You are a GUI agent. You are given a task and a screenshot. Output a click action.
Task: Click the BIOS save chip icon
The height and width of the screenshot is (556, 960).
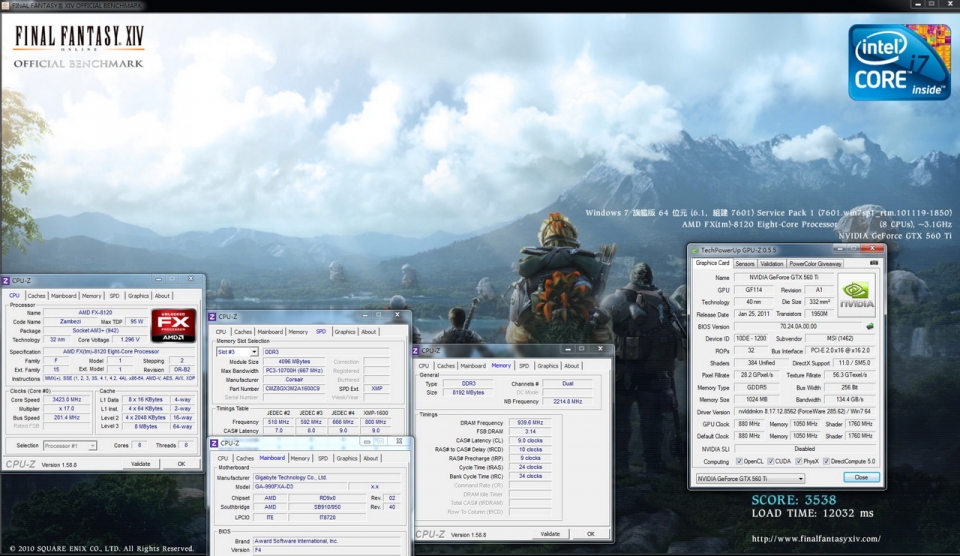click(869, 326)
